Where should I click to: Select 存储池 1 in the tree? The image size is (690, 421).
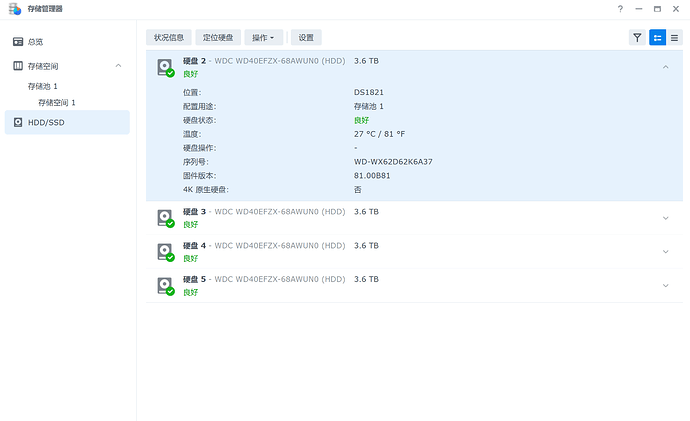42,86
